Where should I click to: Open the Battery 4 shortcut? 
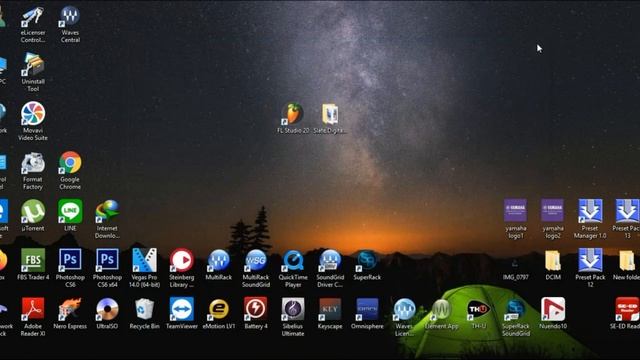(256, 309)
